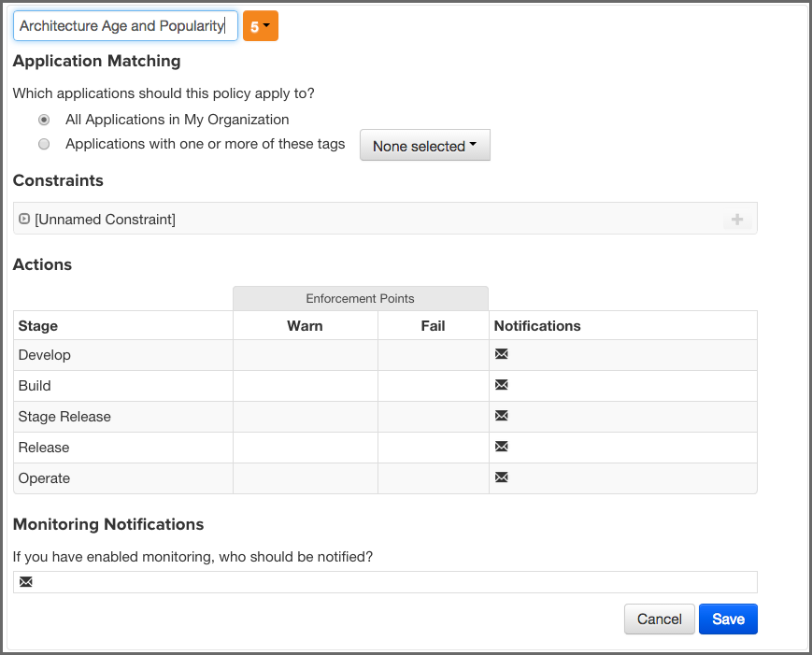The image size is (812, 655).
Task: Click the Monitoring Notifications envelope icon
Action: pos(25,581)
